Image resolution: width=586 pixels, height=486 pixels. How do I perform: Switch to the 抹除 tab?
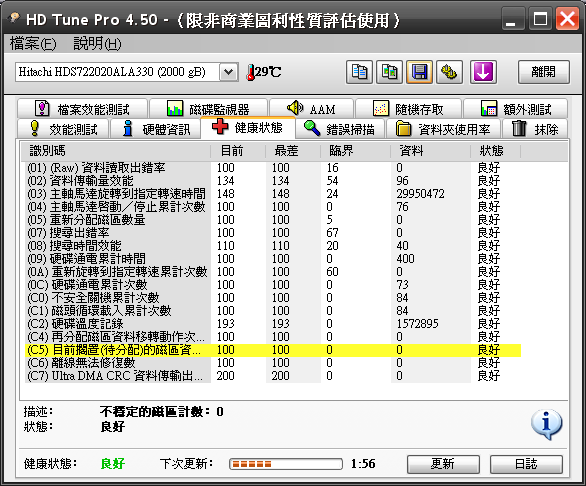(535, 129)
